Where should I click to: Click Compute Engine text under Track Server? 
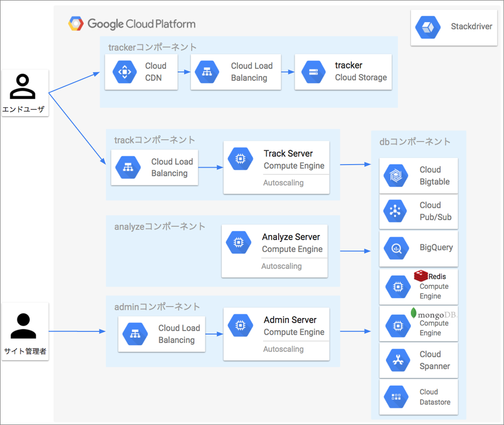(x=294, y=165)
